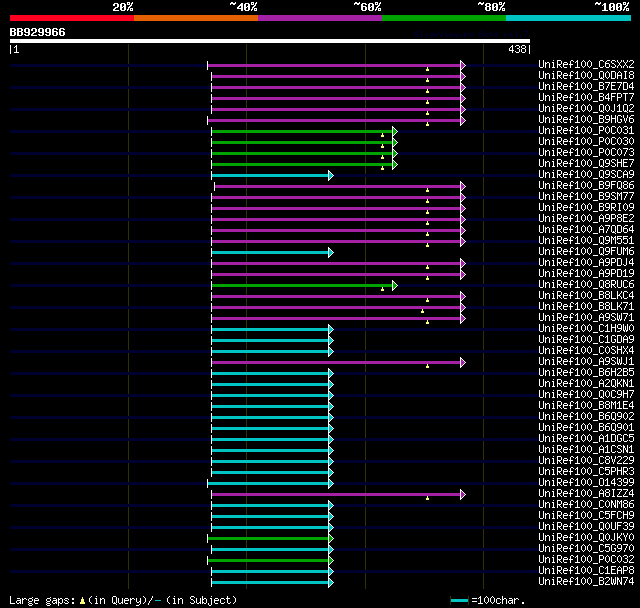This screenshot has height=608, width=640.
Task: Select the UniRef100_P0C030 label
Action: 586,142
